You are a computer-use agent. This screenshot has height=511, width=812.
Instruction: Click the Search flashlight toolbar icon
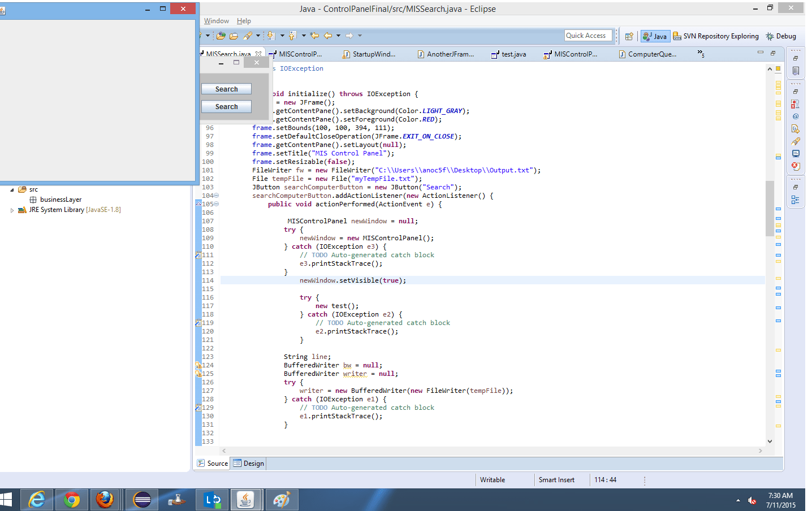[x=248, y=36]
